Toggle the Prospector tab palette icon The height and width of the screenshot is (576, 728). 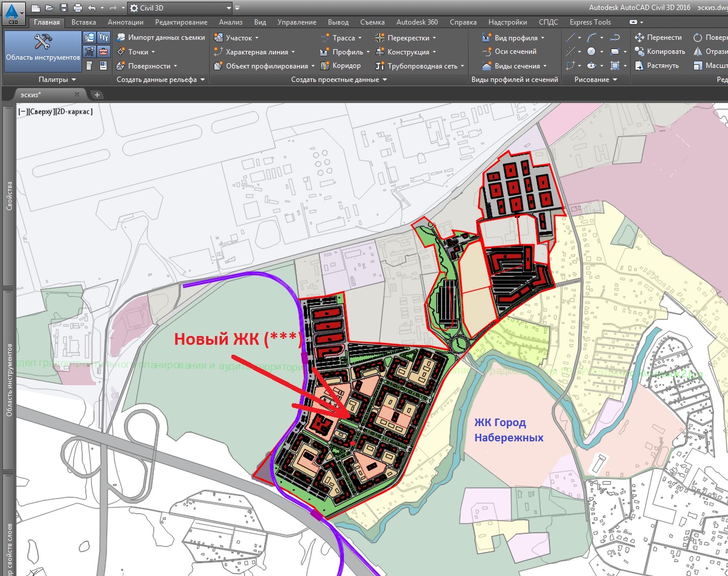89,37
